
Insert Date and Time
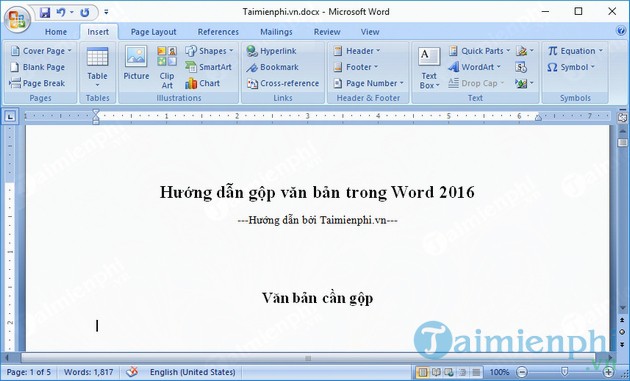click(521, 67)
